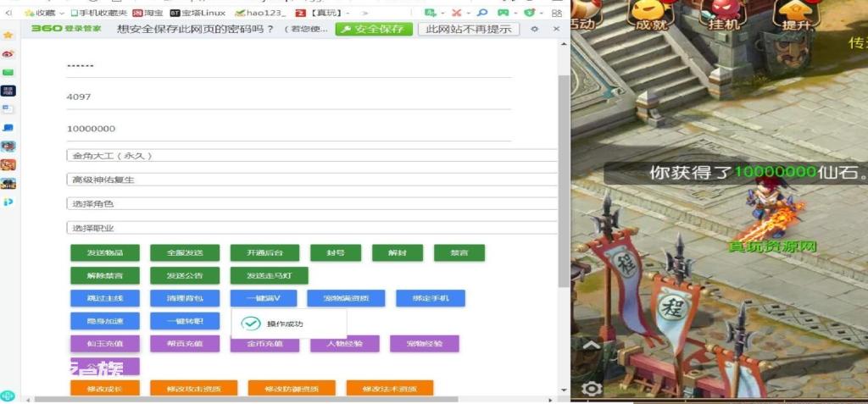
Task: Open the 淘宝 bookmark
Action: pyautogui.click(x=147, y=12)
